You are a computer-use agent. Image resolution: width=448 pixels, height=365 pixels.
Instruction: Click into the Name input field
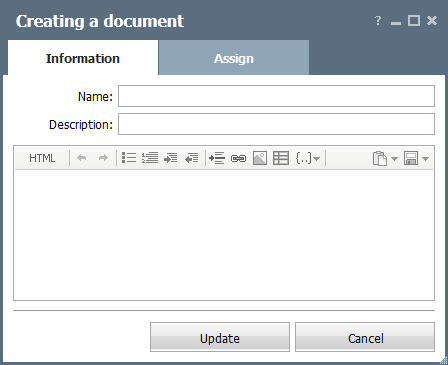point(276,96)
